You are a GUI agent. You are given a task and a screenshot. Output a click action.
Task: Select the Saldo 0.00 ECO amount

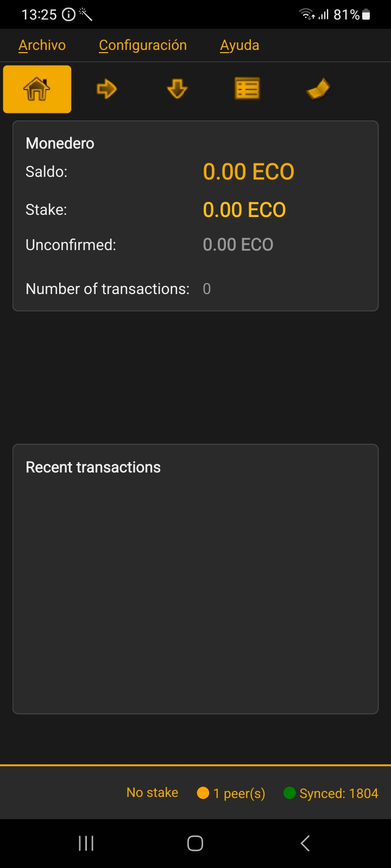tap(248, 172)
